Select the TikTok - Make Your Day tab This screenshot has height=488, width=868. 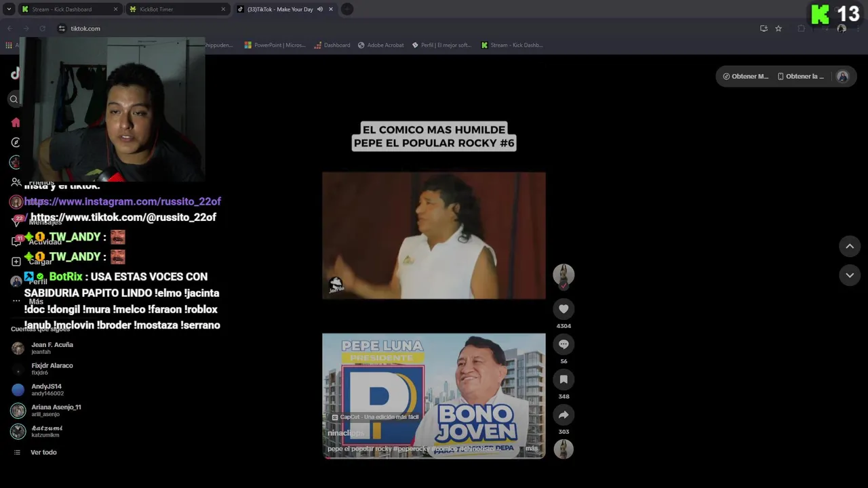[279, 9]
